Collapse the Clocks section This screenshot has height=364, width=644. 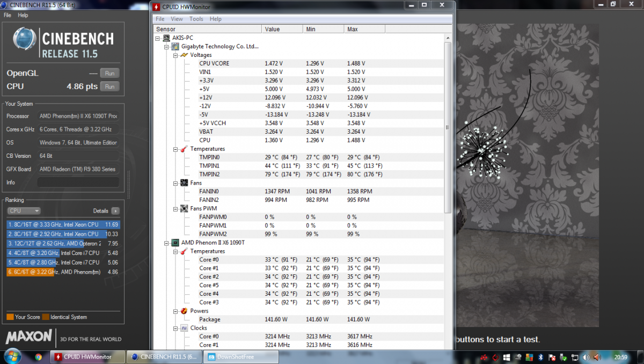175,328
